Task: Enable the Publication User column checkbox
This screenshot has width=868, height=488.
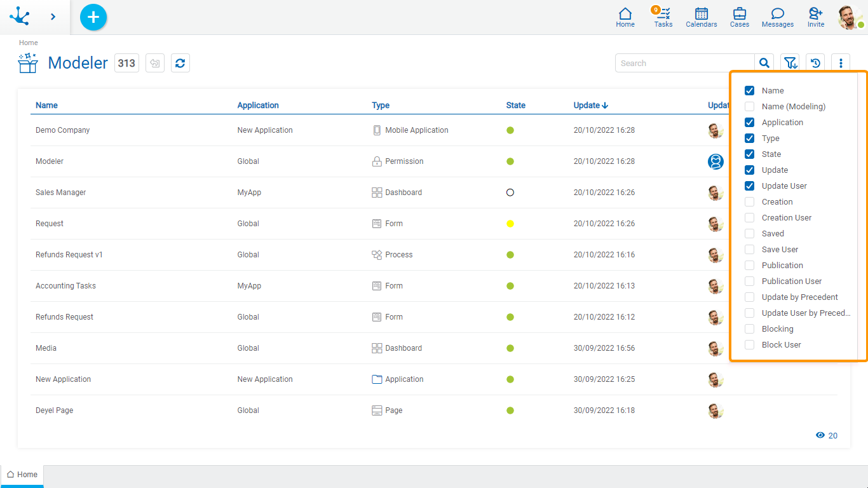Action: (749, 281)
